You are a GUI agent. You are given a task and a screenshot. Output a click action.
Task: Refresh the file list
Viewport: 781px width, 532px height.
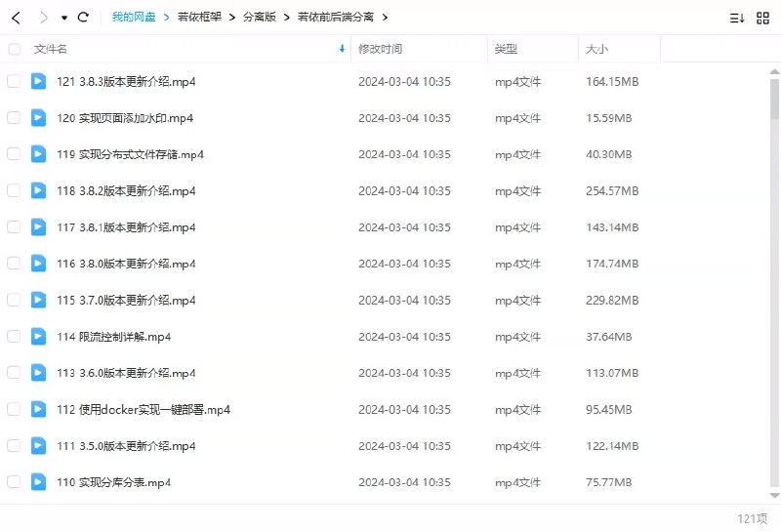tap(83, 18)
